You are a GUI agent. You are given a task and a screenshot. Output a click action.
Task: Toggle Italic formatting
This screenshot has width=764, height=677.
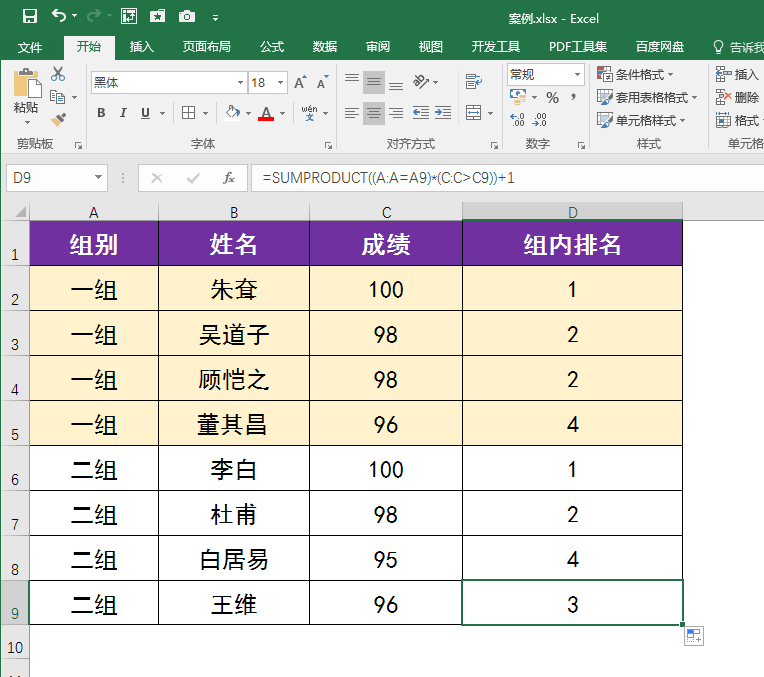click(x=123, y=113)
